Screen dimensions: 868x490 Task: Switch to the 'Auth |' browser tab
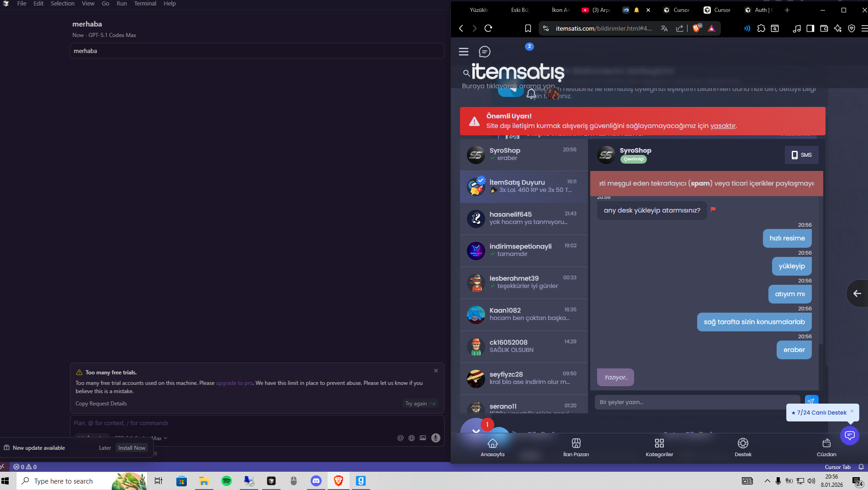click(x=758, y=10)
